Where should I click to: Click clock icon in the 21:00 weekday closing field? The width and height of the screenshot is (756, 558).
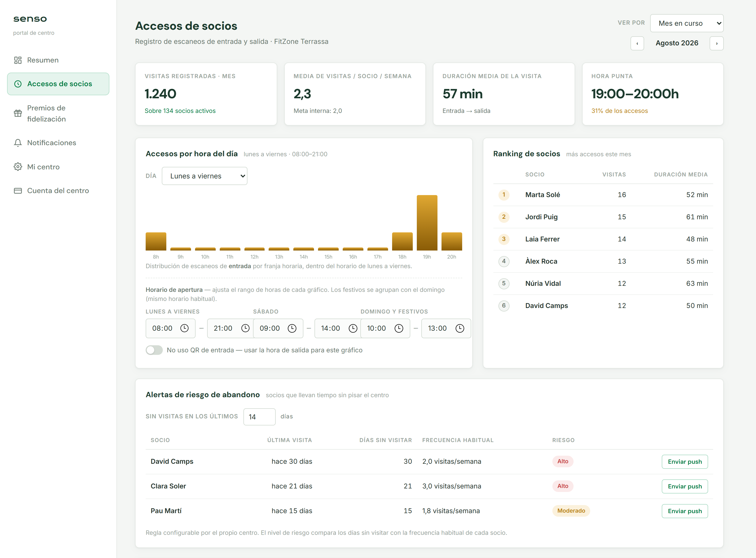point(245,328)
